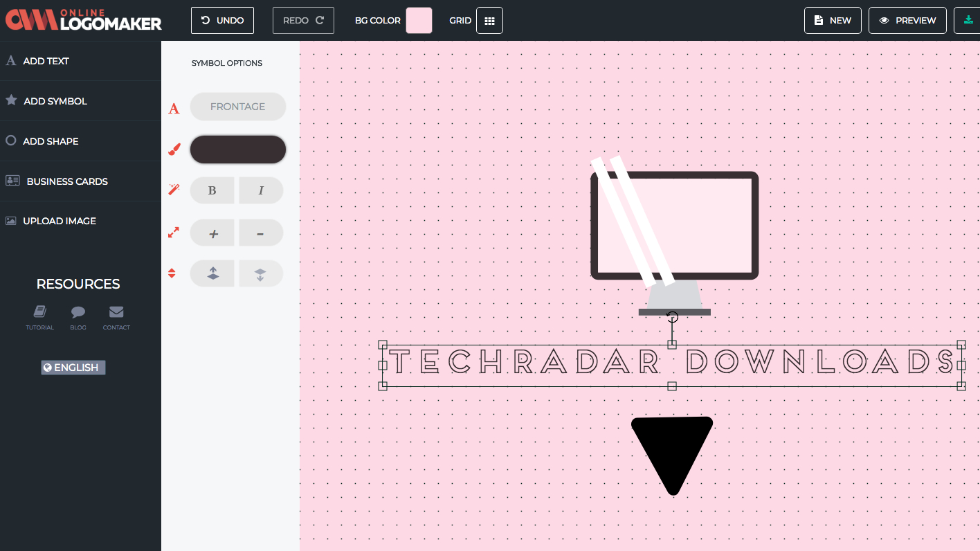Image resolution: width=980 pixels, height=551 pixels.
Task: Select the computer monitor symbol on canvas
Action: [x=674, y=235]
